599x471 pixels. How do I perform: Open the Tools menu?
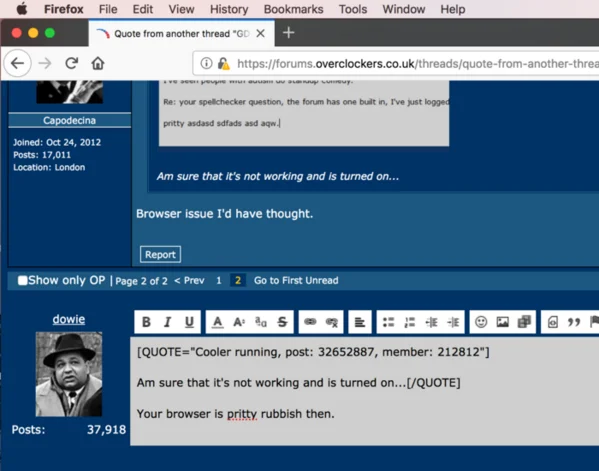coord(353,9)
